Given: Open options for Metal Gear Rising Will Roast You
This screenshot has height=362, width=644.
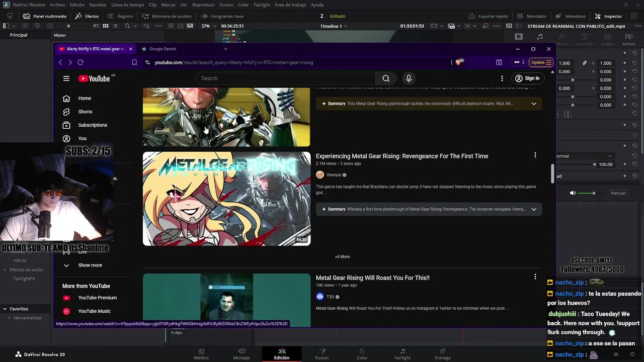Looking at the screenshot, I should [x=535, y=277].
